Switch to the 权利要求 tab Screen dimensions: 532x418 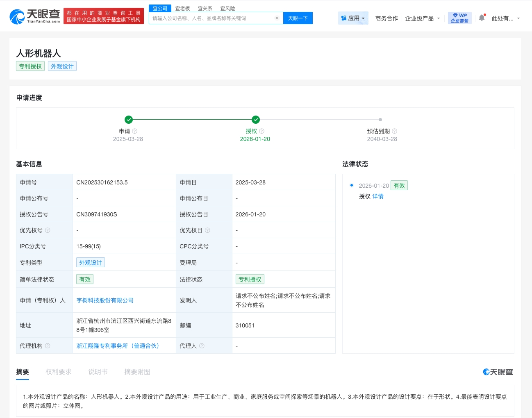point(59,372)
